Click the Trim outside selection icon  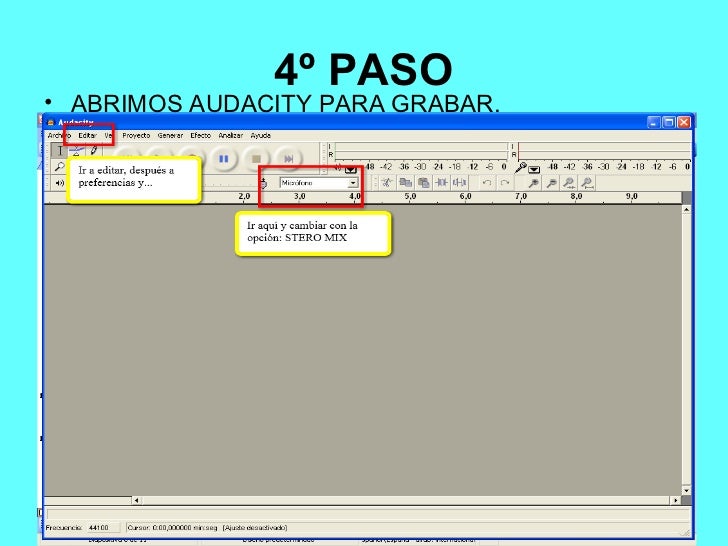point(442,183)
